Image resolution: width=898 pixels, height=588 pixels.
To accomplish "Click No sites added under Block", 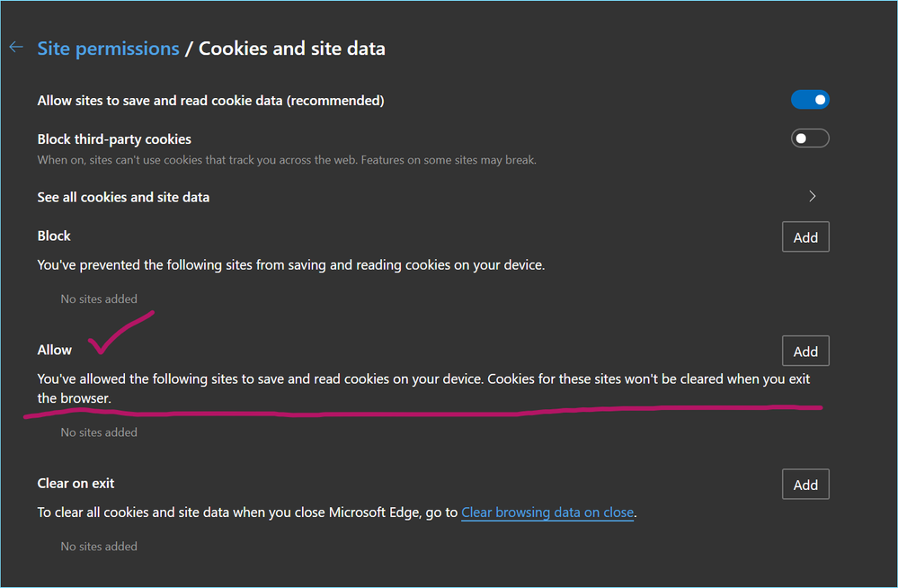I will pos(99,299).
